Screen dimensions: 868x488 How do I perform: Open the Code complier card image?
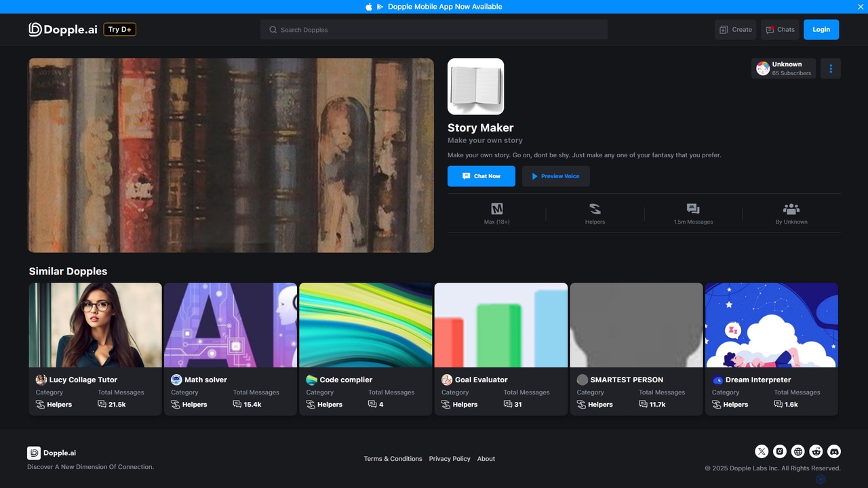click(x=366, y=325)
